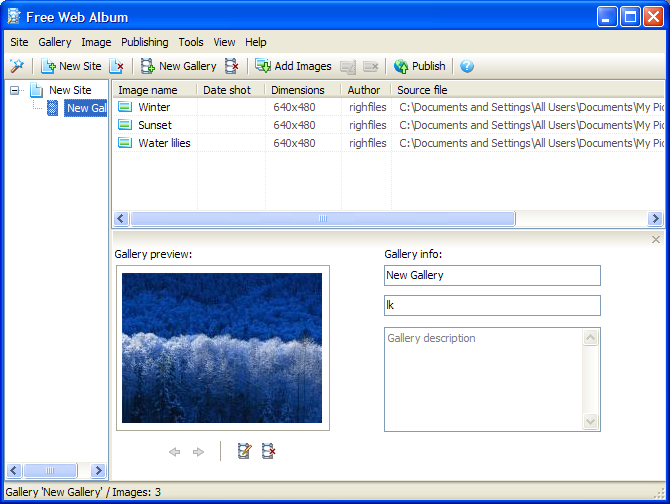
Task: Click the New Gallery toolbar button
Action: coord(178,66)
